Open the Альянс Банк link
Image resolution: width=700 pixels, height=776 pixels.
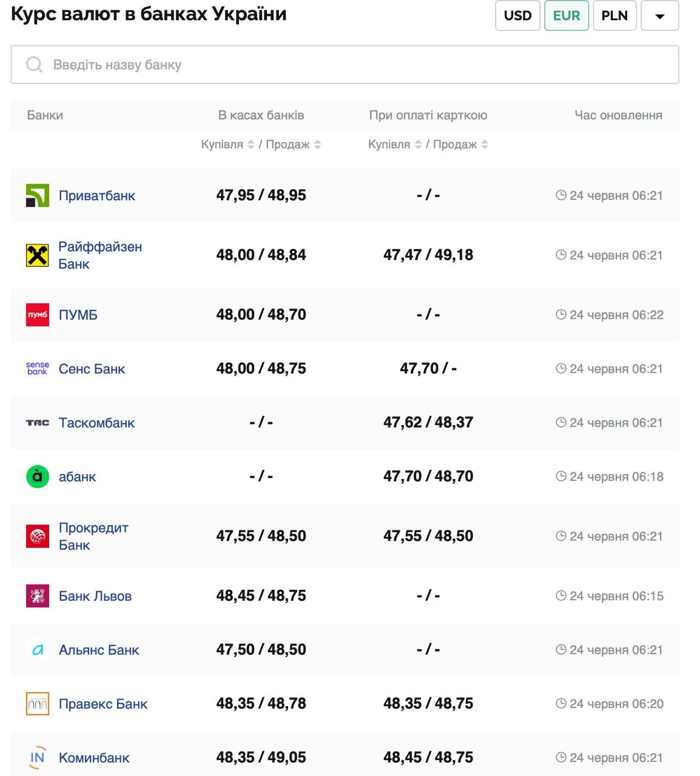(99, 650)
